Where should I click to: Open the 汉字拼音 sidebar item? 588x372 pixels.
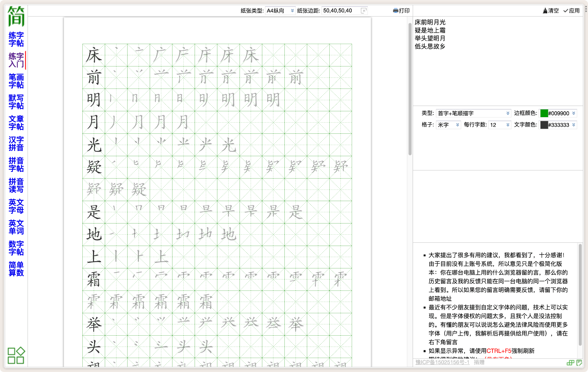coord(16,144)
